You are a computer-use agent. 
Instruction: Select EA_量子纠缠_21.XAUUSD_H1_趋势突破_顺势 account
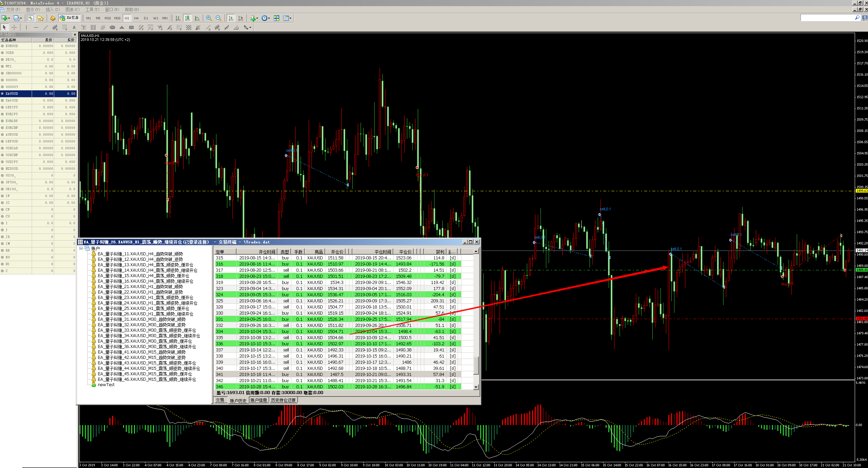coord(140,287)
